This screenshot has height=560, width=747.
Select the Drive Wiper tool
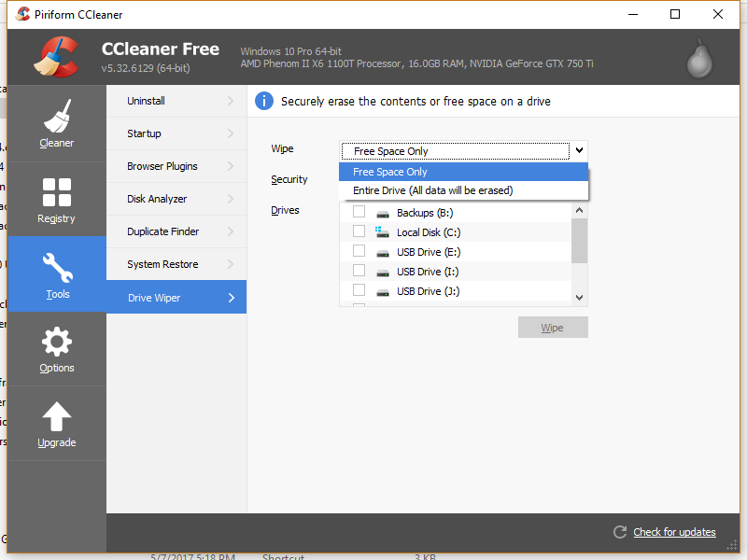click(x=176, y=297)
